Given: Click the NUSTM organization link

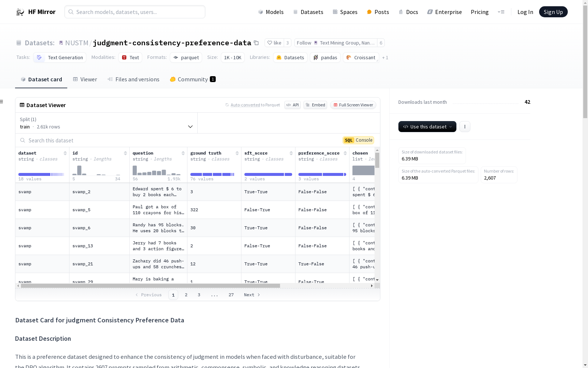Looking at the screenshot, I should tap(76, 43).
